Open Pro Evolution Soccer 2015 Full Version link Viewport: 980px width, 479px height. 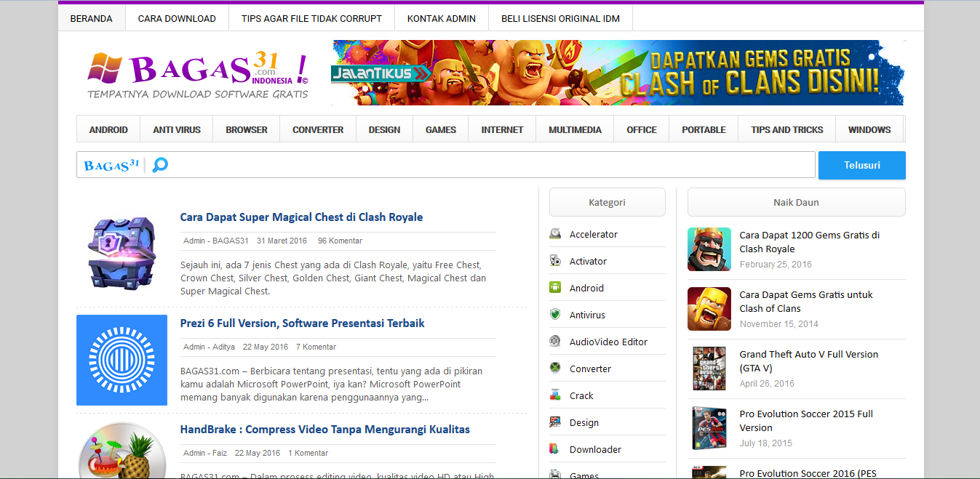click(x=806, y=421)
